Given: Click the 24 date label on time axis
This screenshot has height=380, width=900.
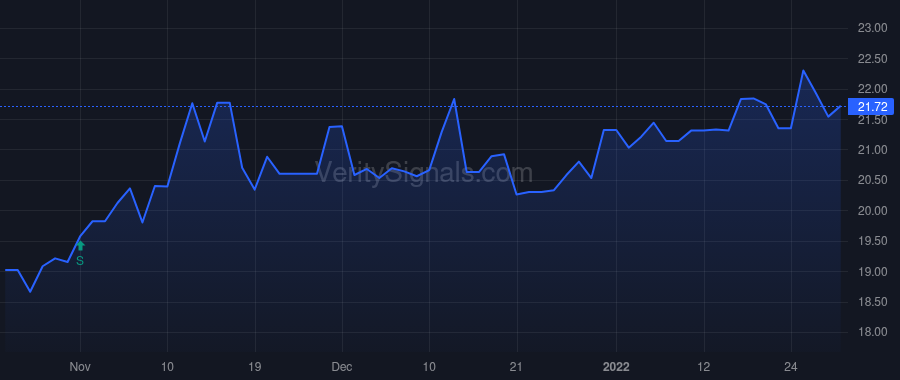Looking at the screenshot, I should pyautogui.click(x=791, y=366).
